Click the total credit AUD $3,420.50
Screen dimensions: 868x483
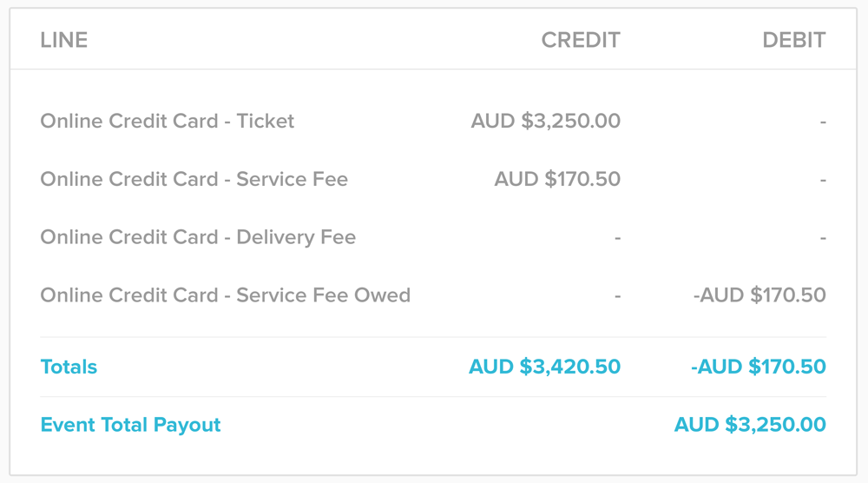(544, 367)
